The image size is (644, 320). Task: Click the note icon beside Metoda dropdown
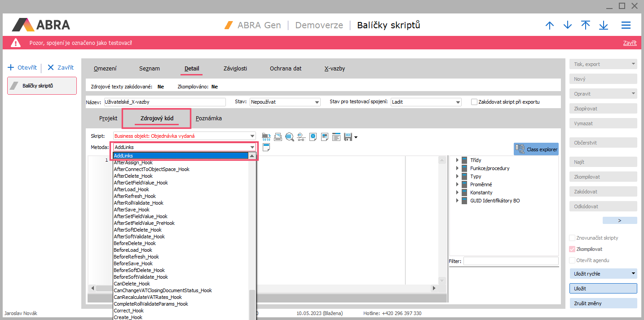click(x=266, y=147)
